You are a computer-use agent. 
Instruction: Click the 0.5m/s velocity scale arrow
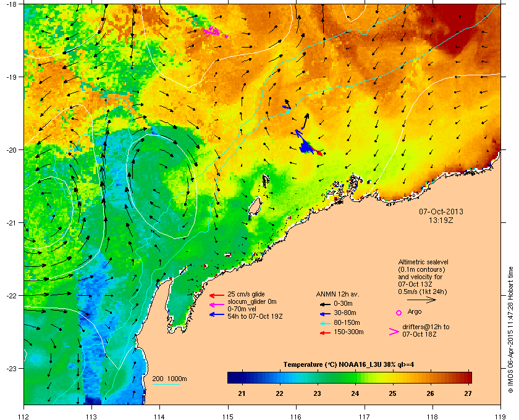[421, 300]
